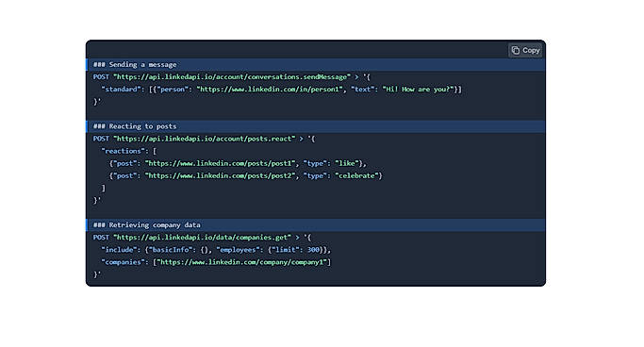Click the '### Sending a message' heading line
The height and width of the screenshot is (347, 644).
(316, 64)
